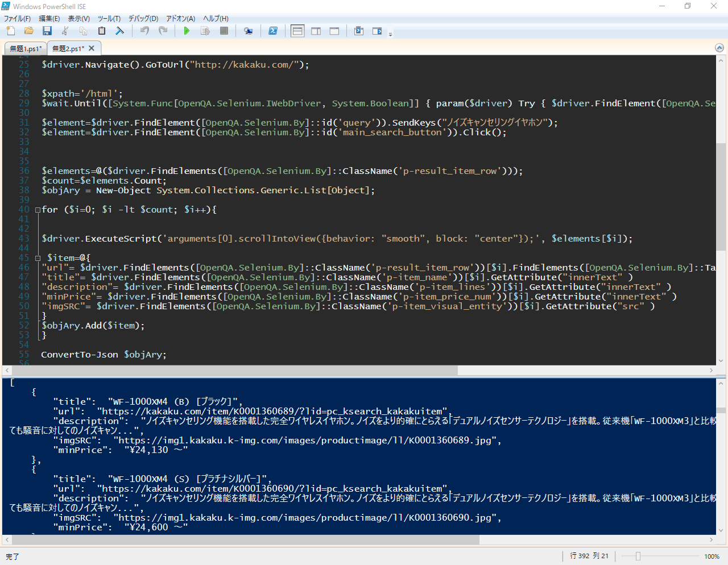
Task: Click the script pane scroll right arrow
Action: 711,371
